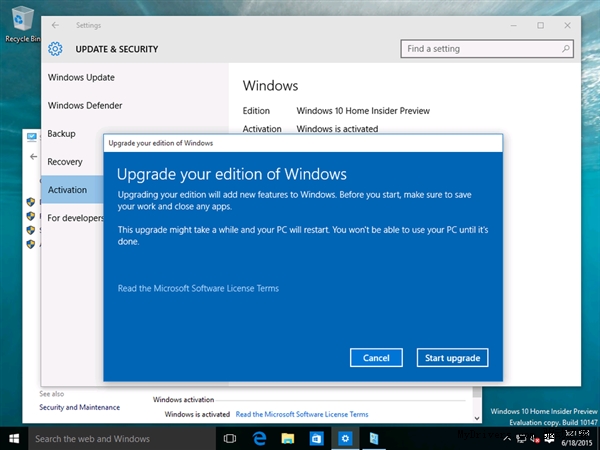Open the Recovery settings section

[65, 162]
